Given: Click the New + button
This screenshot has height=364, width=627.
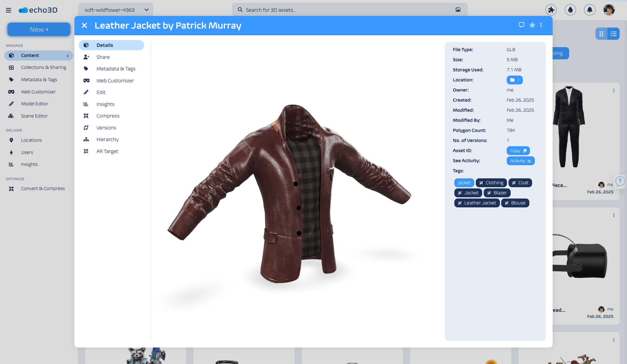Looking at the screenshot, I should coord(39,29).
